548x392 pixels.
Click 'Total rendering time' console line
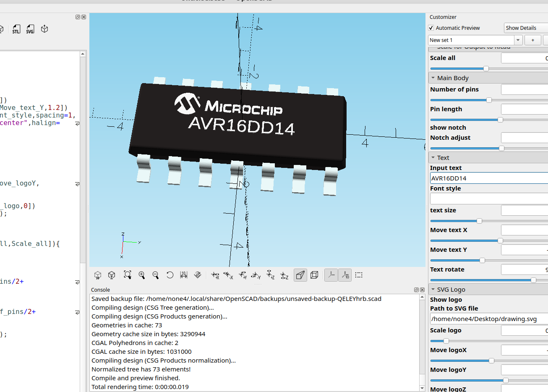click(140, 387)
